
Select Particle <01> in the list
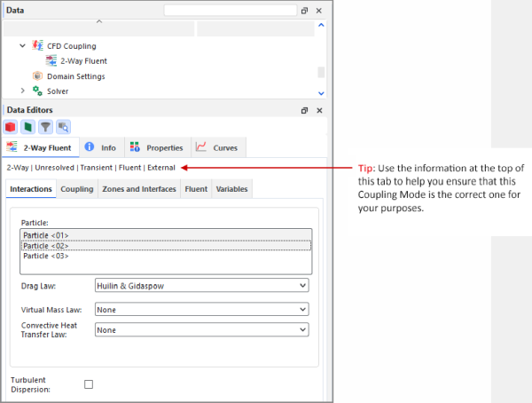[166, 235]
